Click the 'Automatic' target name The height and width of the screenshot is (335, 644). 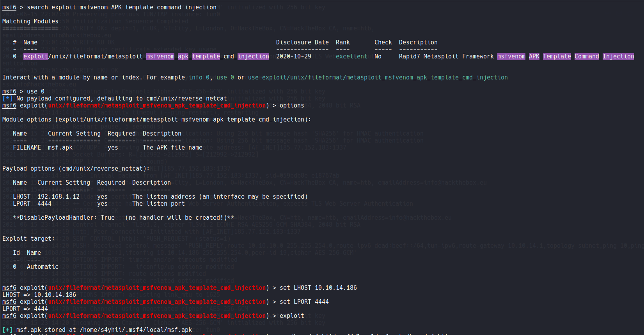pos(43,267)
